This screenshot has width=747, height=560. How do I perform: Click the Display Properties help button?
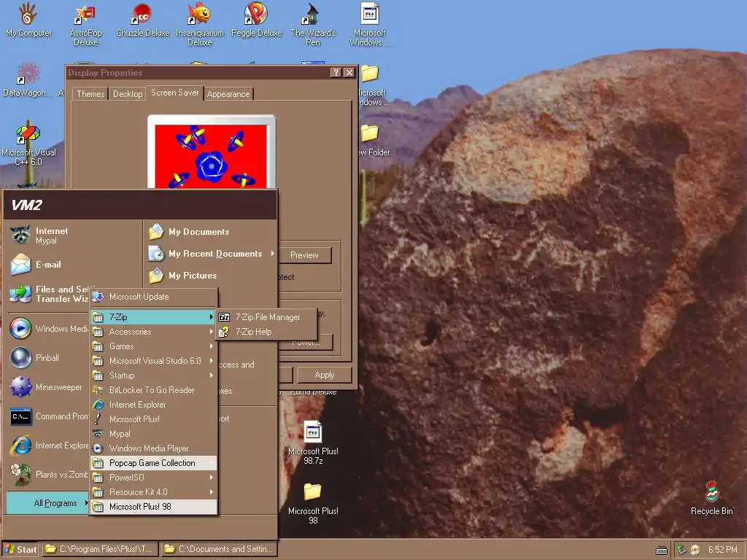[336, 72]
